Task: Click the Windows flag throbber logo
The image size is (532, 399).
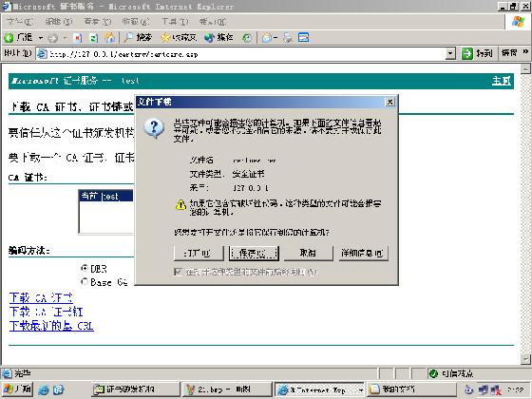Action: (519, 22)
